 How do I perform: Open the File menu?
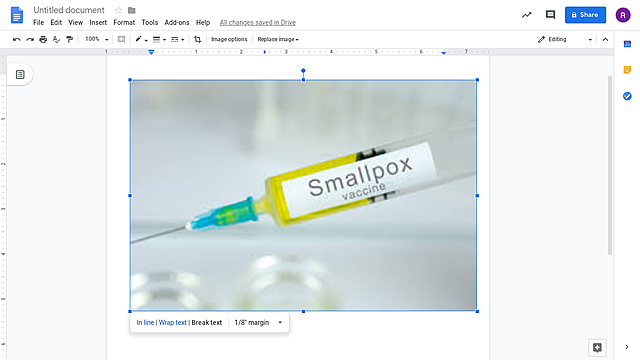pyautogui.click(x=38, y=22)
